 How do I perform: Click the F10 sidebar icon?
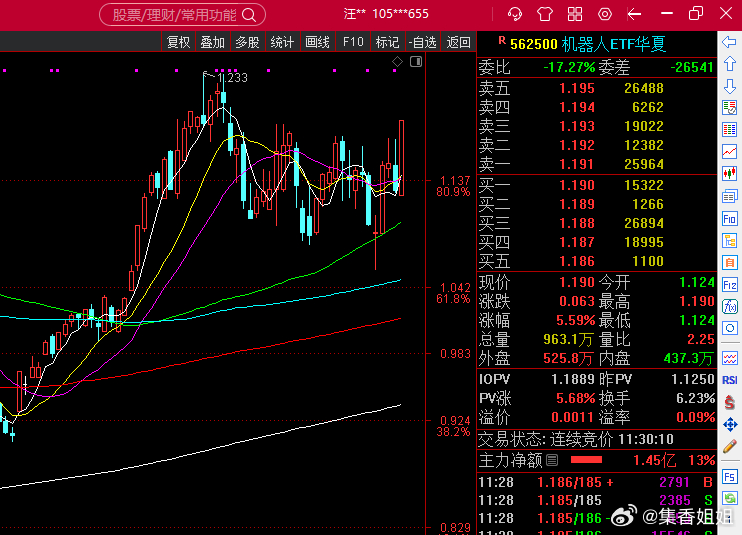tap(729, 219)
